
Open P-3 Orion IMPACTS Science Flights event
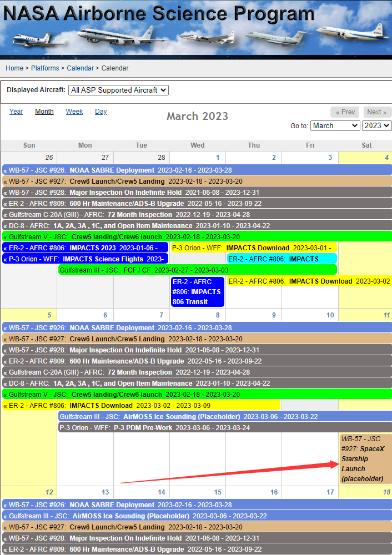pos(85,259)
